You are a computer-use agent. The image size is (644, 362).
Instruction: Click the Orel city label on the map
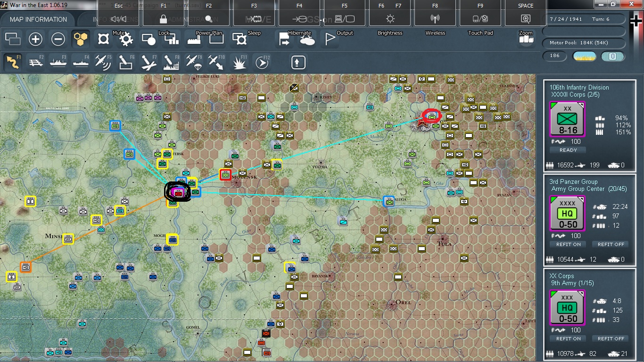point(403,302)
